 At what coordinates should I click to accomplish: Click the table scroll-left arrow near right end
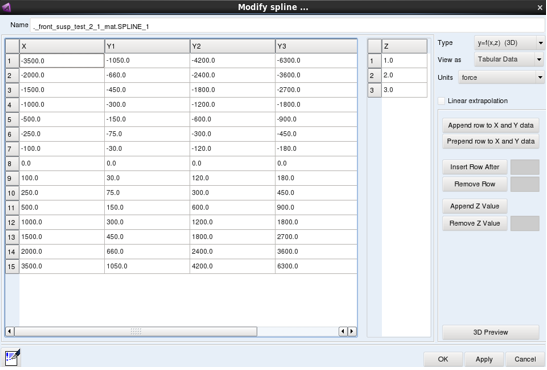pos(343,331)
